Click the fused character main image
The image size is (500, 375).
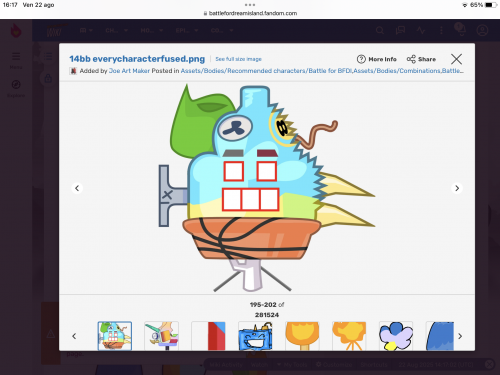(x=267, y=188)
